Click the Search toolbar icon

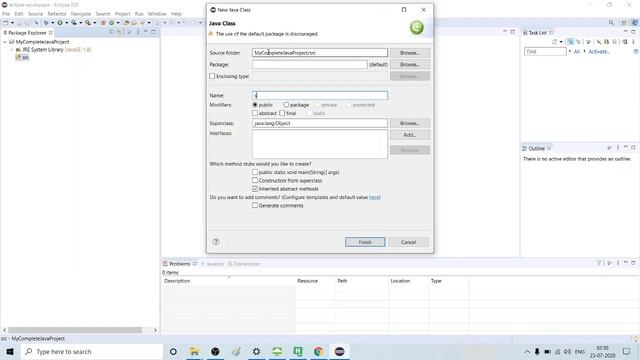[142, 23]
